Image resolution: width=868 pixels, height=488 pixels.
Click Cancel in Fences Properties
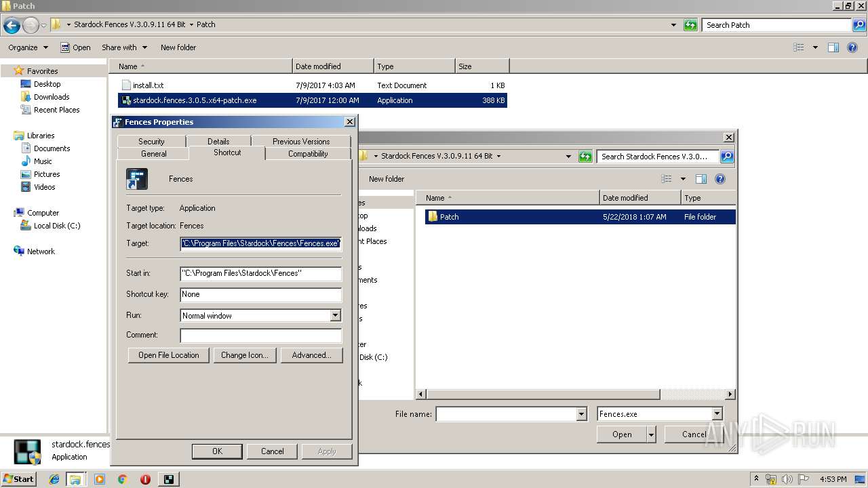[273, 451]
